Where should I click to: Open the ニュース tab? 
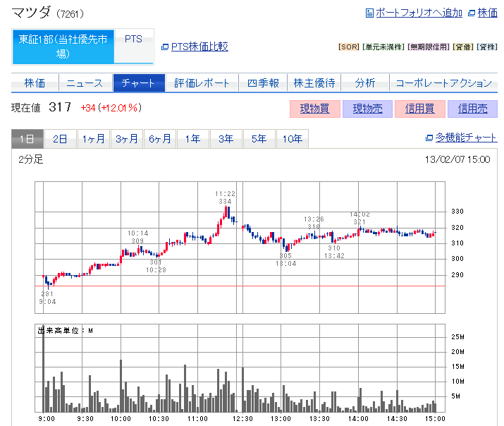point(85,83)
